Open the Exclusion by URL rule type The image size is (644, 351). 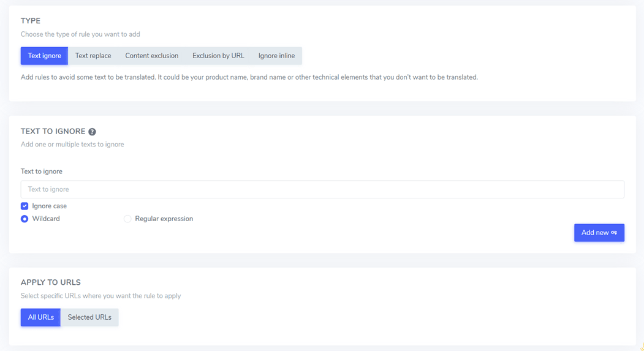(218, 56)
